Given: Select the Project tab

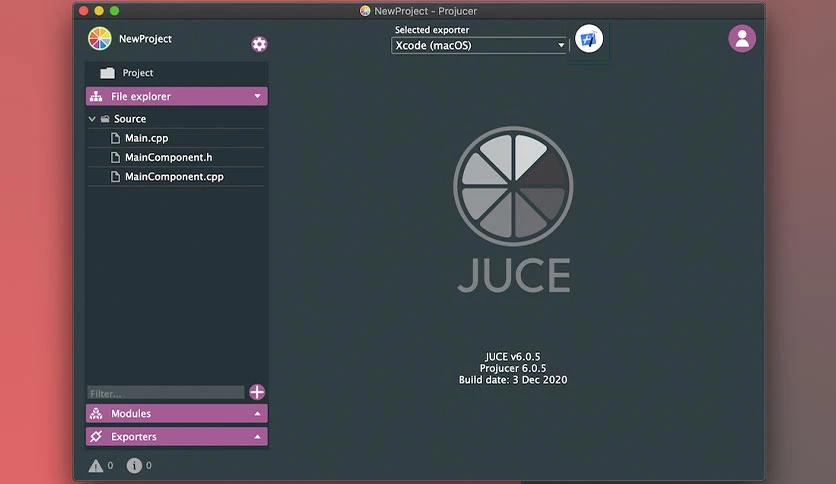Looking at the screenshot, I should pyautogui.click(x=176, y=73).
